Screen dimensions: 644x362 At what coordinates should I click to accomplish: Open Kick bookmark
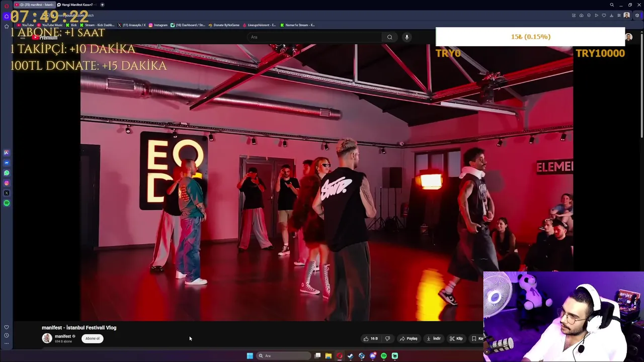click(x=71, y=25)
